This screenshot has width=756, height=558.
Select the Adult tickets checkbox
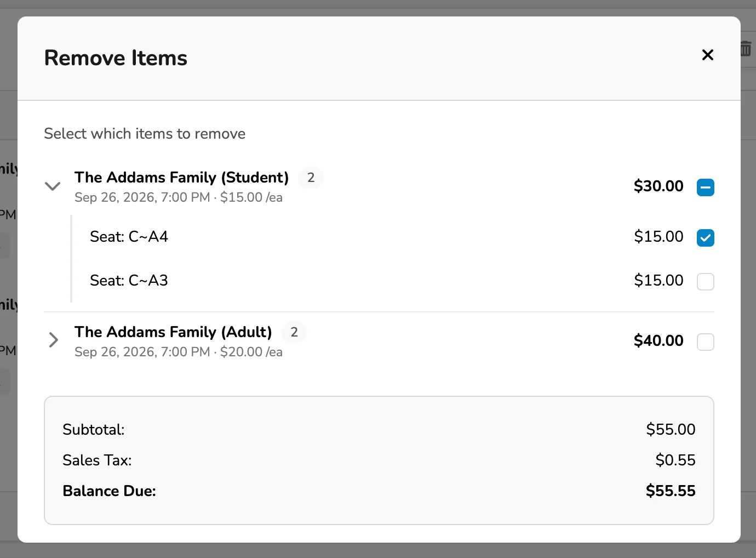705,342
